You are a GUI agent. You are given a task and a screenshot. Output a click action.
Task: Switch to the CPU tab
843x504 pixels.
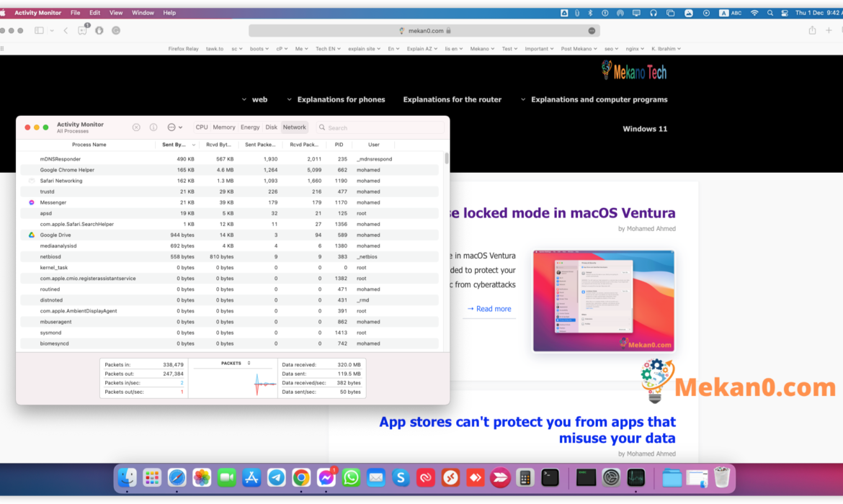[x=202, y=127]
